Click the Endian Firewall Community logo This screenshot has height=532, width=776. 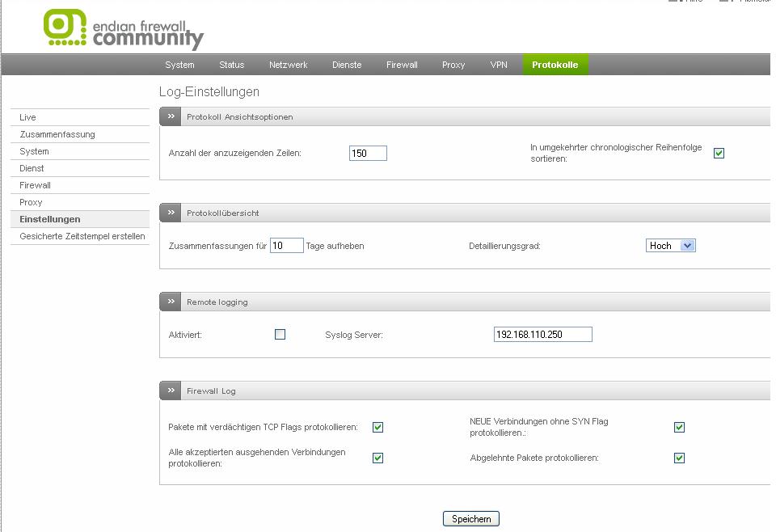[123, 28]
